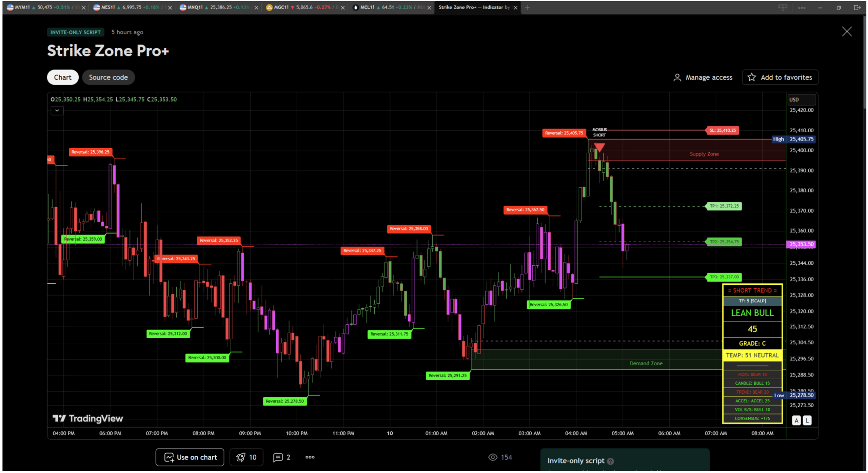Click the Reversal: 25,358.00 label
This screenshot has width=868, height=473.
[409, 229]
